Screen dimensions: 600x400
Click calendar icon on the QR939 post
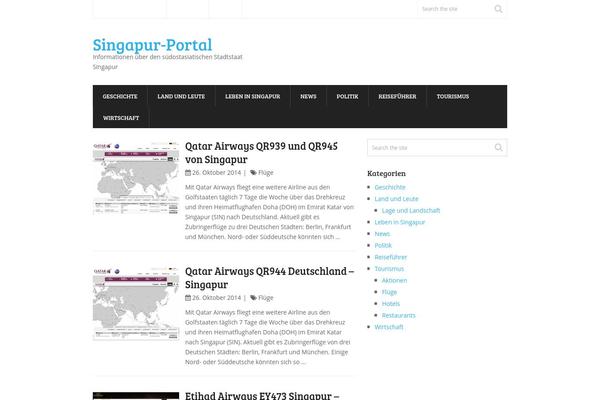[x=188, y=173]
